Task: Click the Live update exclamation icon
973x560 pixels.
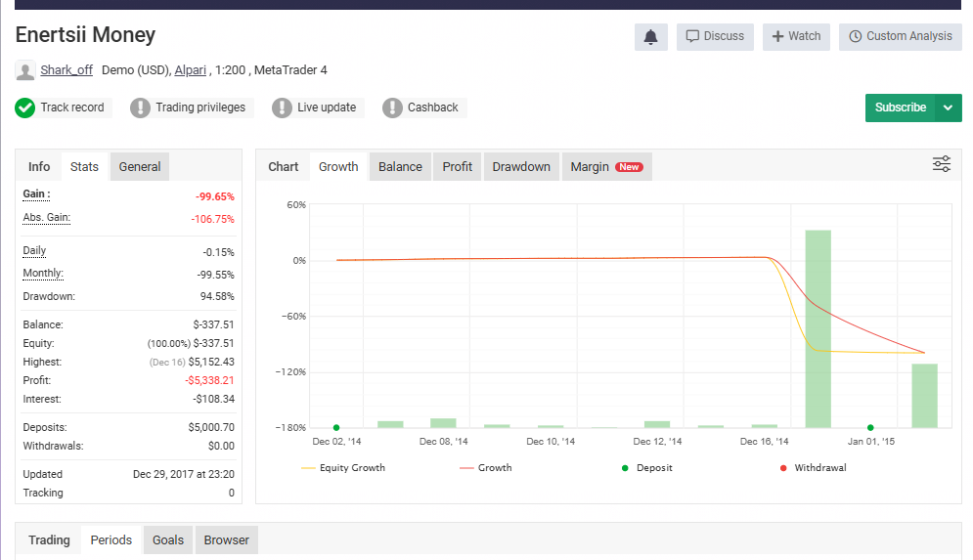Action: pyautogui.click(x=282, y=108)
